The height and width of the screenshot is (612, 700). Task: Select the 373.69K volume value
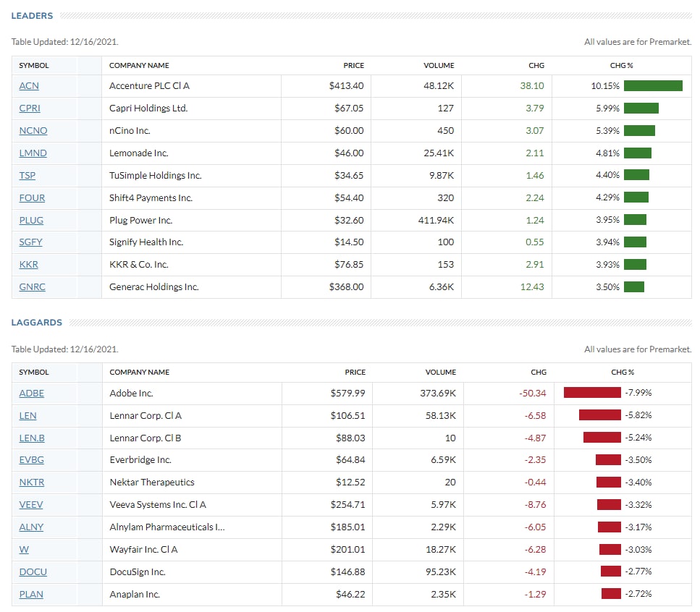pos(438,393)
